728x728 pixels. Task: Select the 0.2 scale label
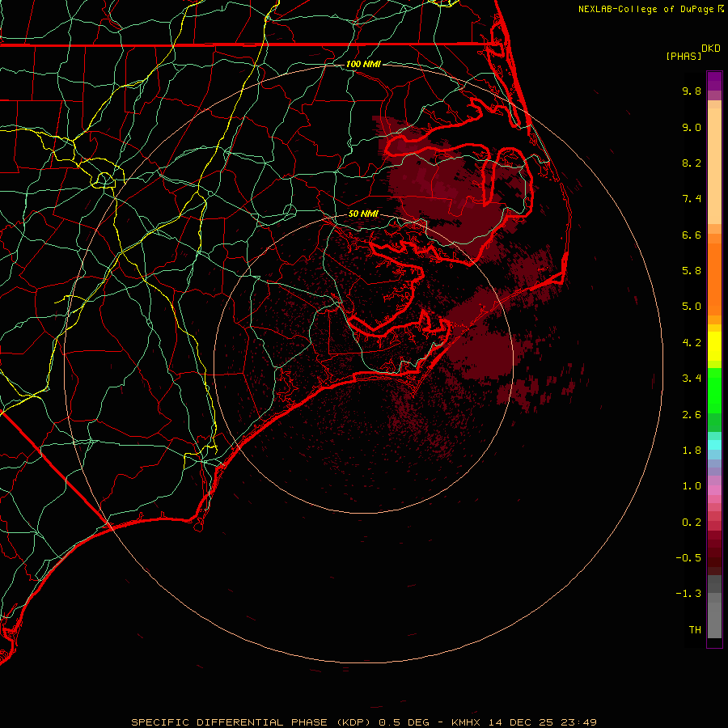click(x=692, y=523)
